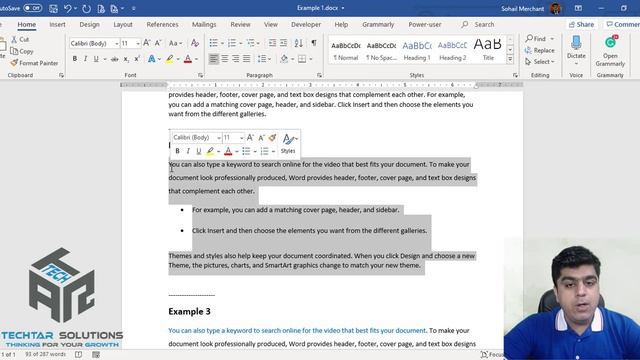
Task: Click Format Painter in mini toolbar
Action: [272, 138]
